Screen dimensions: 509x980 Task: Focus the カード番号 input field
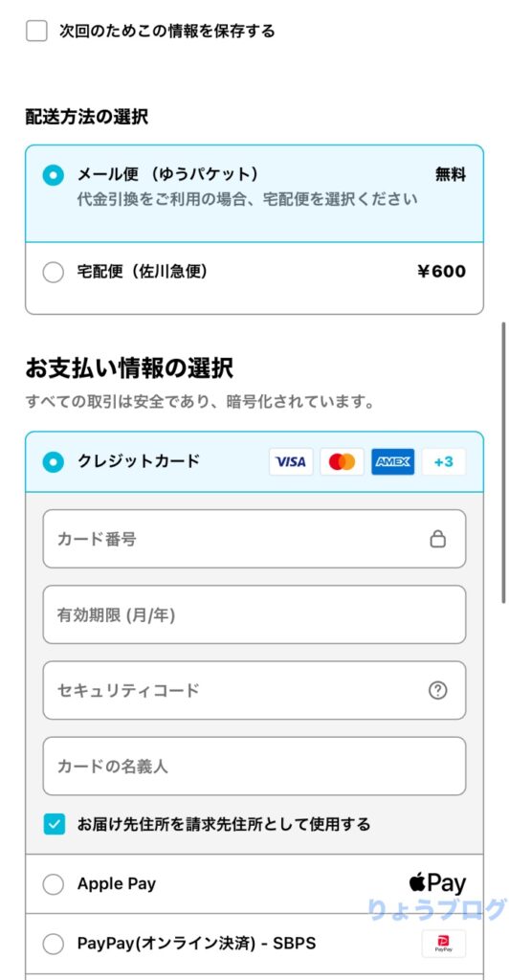point(254,539)
